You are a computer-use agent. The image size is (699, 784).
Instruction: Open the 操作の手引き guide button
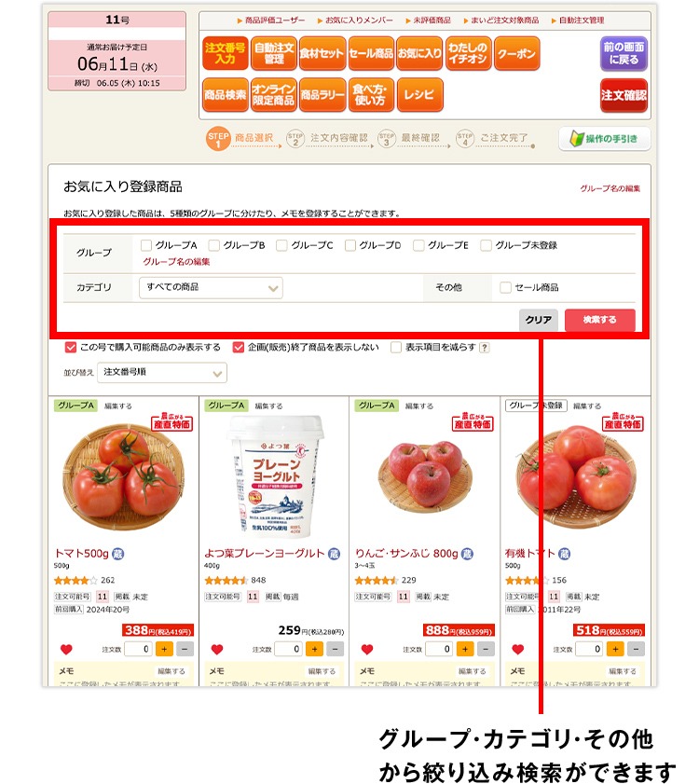pyautogui.click(x=605, y=139)
